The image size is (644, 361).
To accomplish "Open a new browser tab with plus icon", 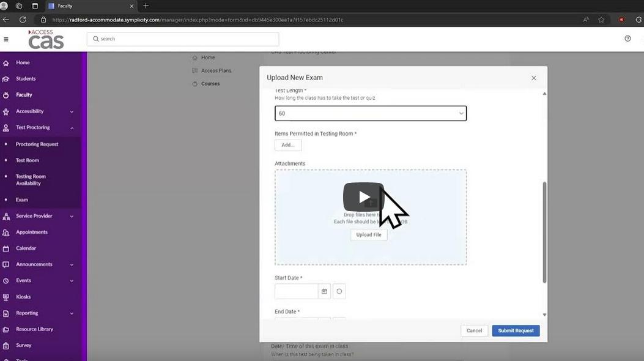I will 146,6.
